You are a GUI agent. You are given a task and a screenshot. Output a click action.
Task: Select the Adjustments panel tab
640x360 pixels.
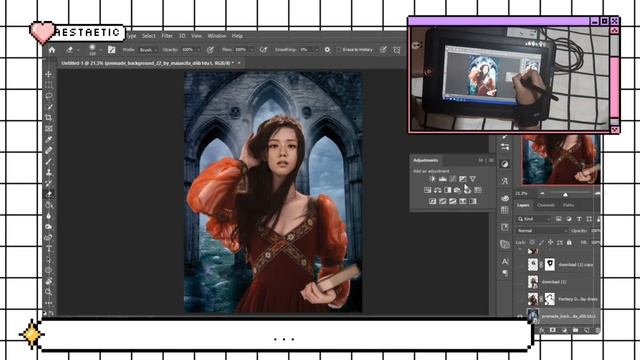pos(426,160)
